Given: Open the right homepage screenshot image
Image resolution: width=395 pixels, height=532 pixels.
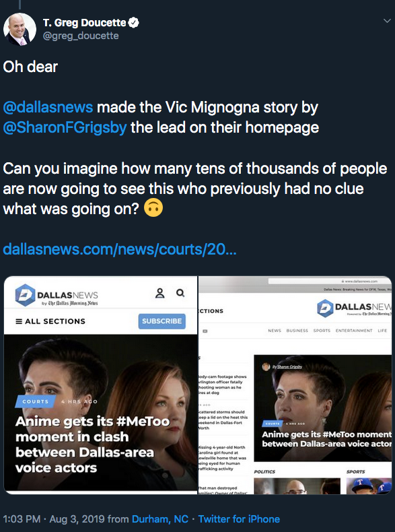Looking at the screenshot, I should click(295, 385).
